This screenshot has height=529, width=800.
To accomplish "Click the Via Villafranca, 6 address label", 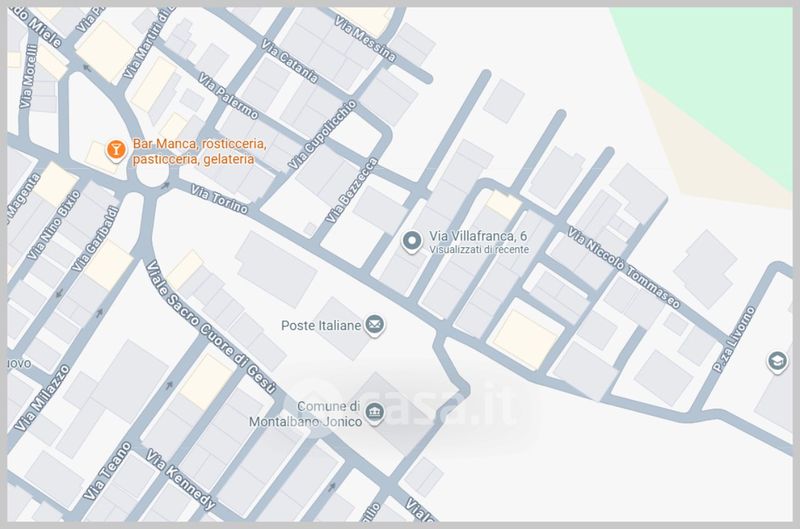I will (478, 235).
